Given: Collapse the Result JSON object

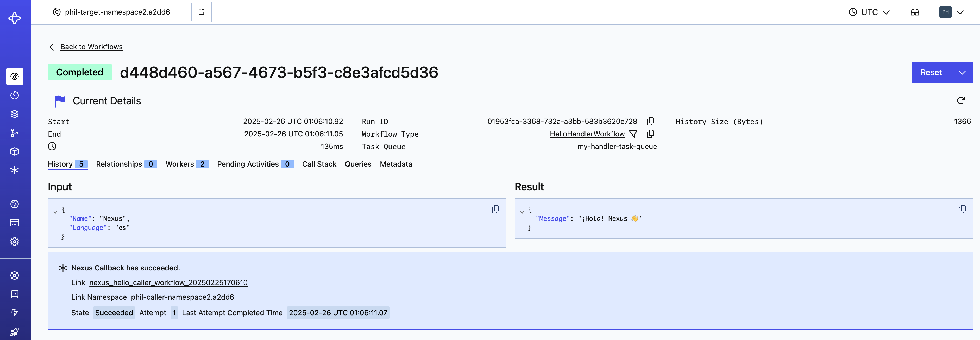Looking at the screenshot, I should (x=522, y=212).
